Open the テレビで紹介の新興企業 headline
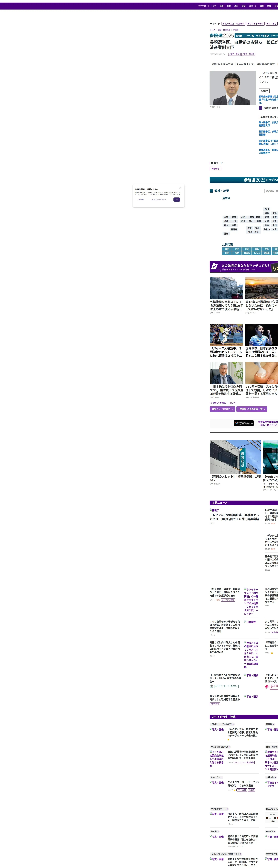278x868 pixels. [x=234, y=517]
